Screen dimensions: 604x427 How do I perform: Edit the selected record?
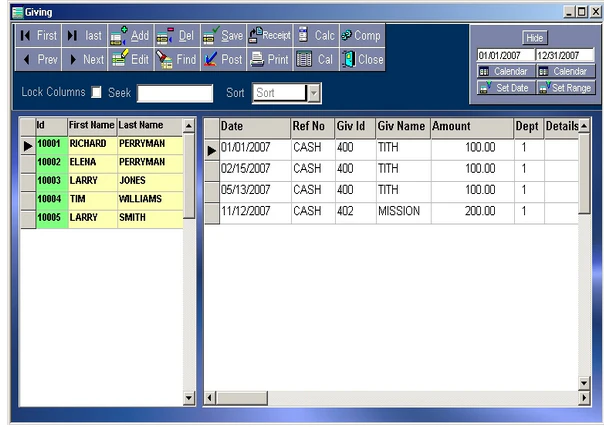click(131, 59)
